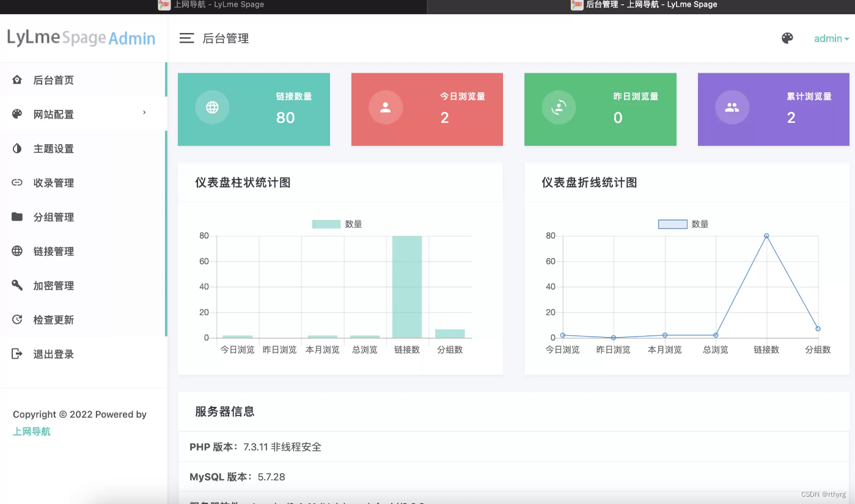Open 加密管理 menu item
This screenshot has height=504, width=855.
coord(83,285)
